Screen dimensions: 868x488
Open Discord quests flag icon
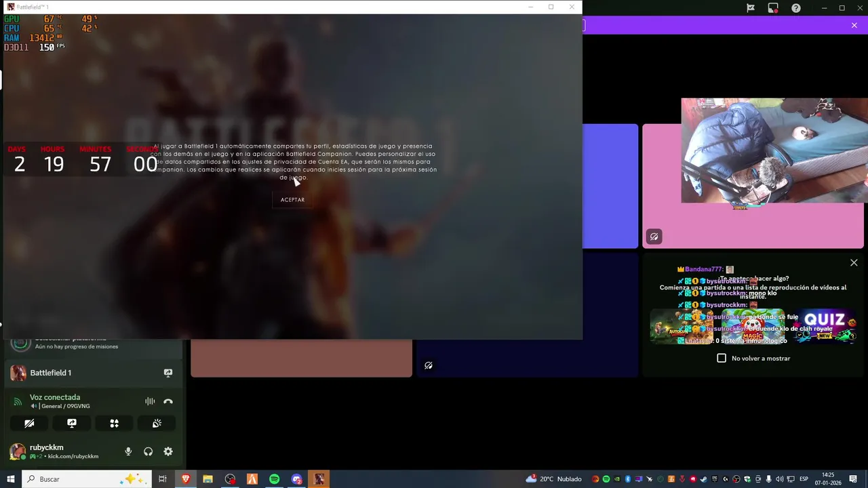[x=751, y=8]
